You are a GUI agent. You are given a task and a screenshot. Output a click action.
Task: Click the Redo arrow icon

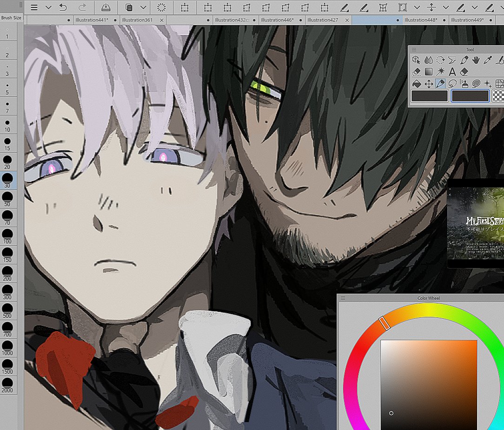pos(83,7)
